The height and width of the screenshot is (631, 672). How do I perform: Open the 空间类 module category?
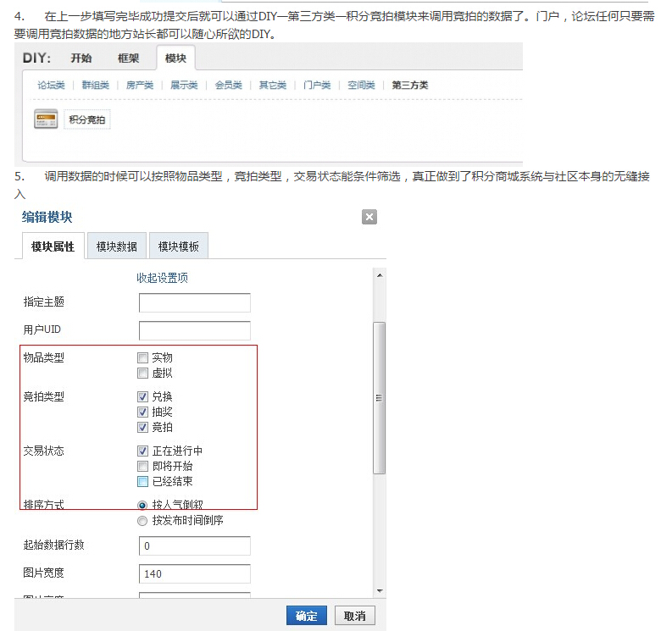coord(361,85)
